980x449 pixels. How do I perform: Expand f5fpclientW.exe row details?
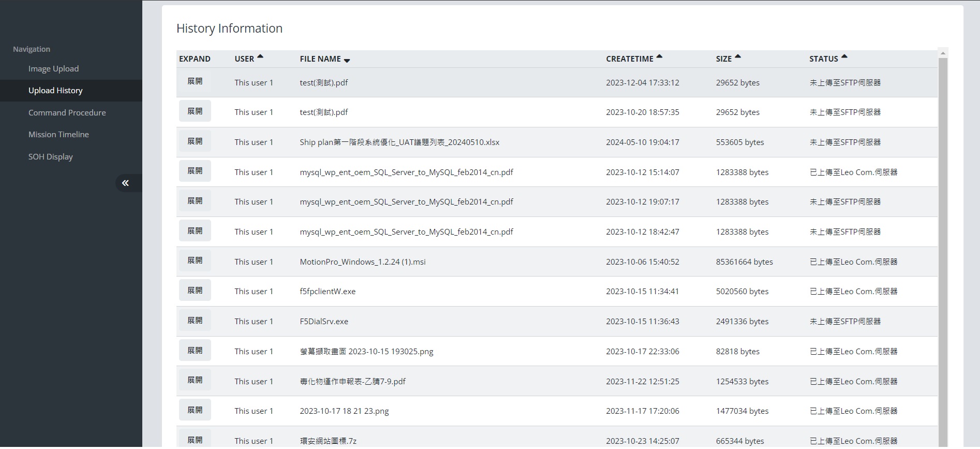(195, 291)
